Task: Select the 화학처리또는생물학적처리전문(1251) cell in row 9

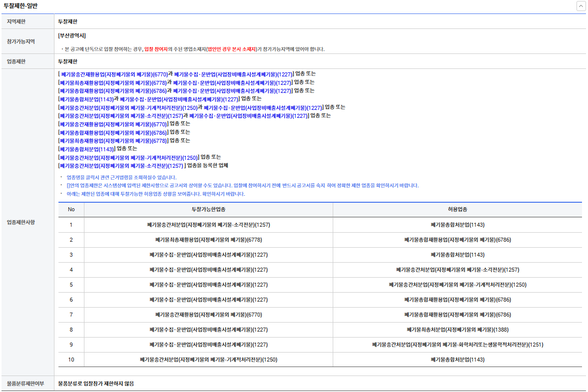Action: coord(457,345)
